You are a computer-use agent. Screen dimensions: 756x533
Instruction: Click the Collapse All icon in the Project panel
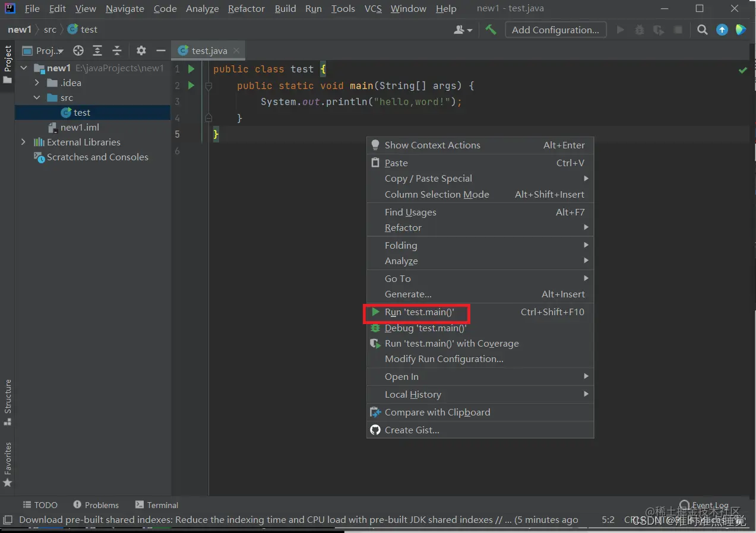(117, 50)
